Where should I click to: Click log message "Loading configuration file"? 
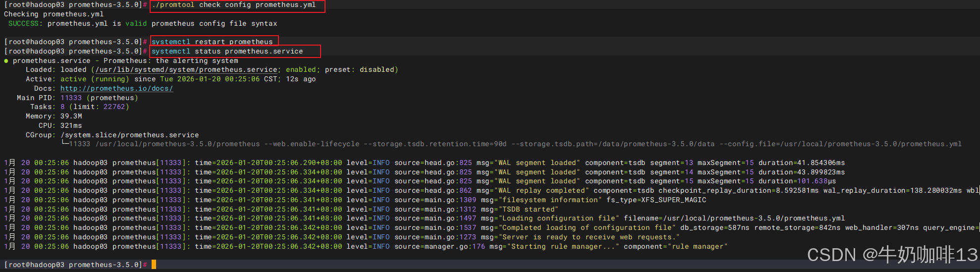(x=558, y=218)
